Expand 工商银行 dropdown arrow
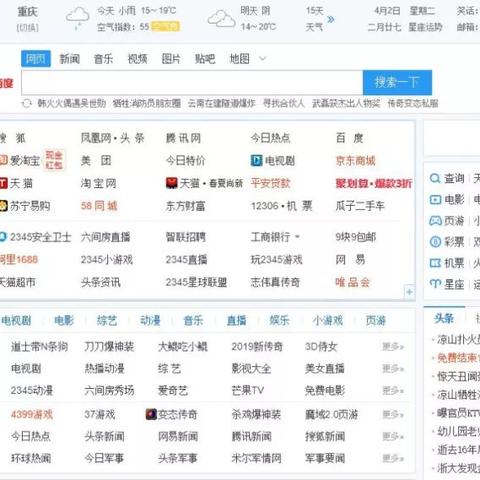This screenshot has height=480, width=480. coord(297,237)
